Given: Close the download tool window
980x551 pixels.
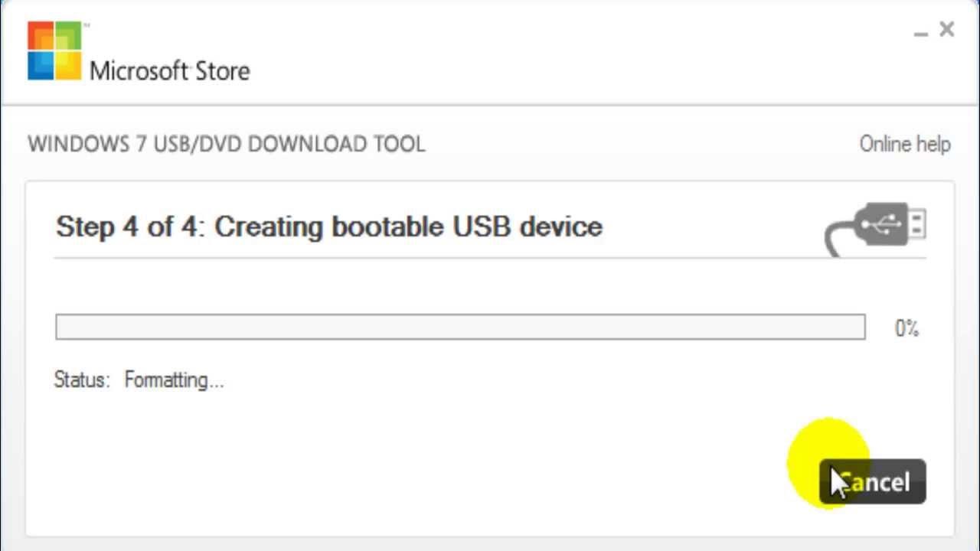Looking at the screenshot, I should point(947,30).
